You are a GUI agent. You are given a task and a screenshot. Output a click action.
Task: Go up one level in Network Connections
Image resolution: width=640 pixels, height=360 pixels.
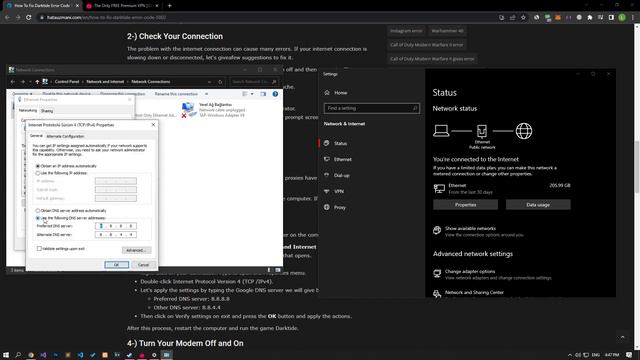tap(37, 82)
